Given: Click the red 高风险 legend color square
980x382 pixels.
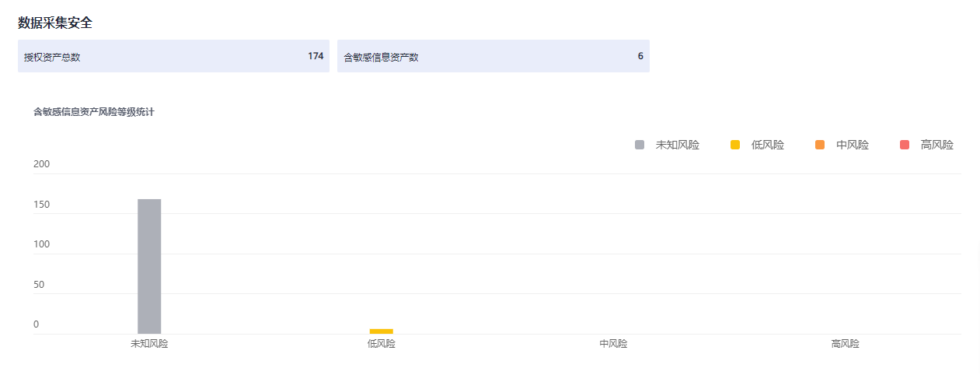Looking at the screenshot, I should tap(904, 145).
